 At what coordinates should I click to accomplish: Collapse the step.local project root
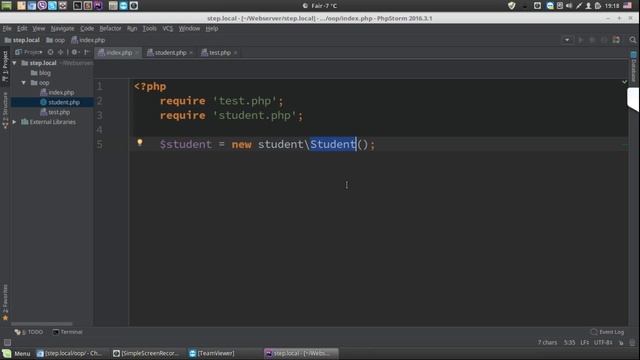15,63
